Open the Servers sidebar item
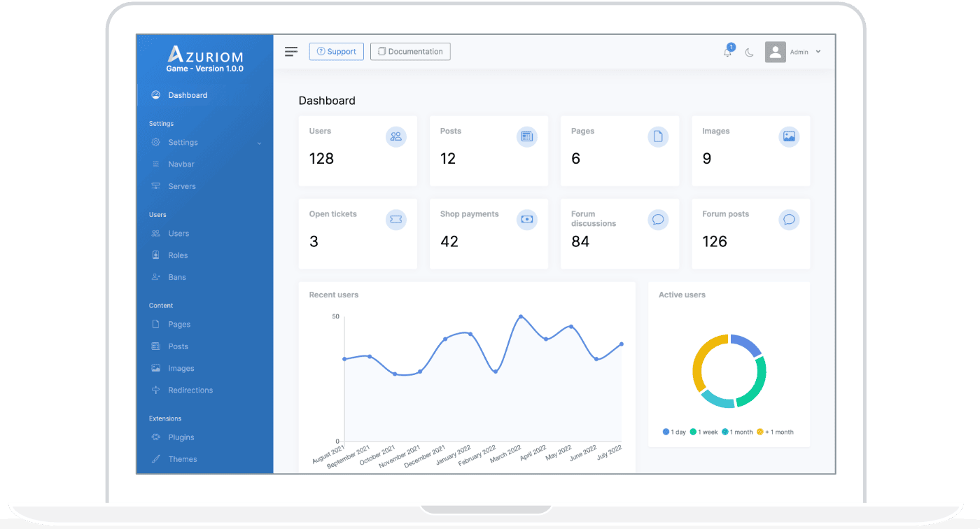The image size is (980, 529). [182, 186]
